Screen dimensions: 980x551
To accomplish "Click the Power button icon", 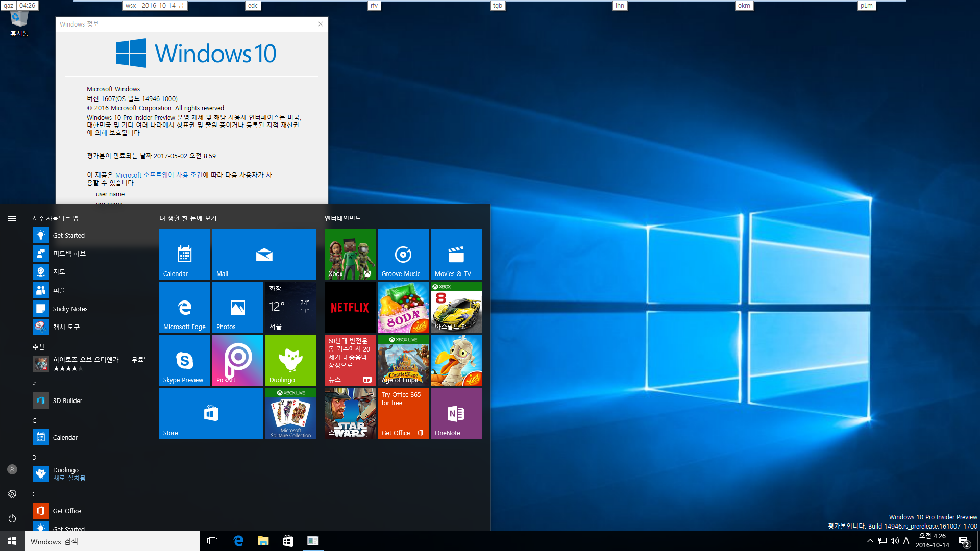I will pos(12,518).
